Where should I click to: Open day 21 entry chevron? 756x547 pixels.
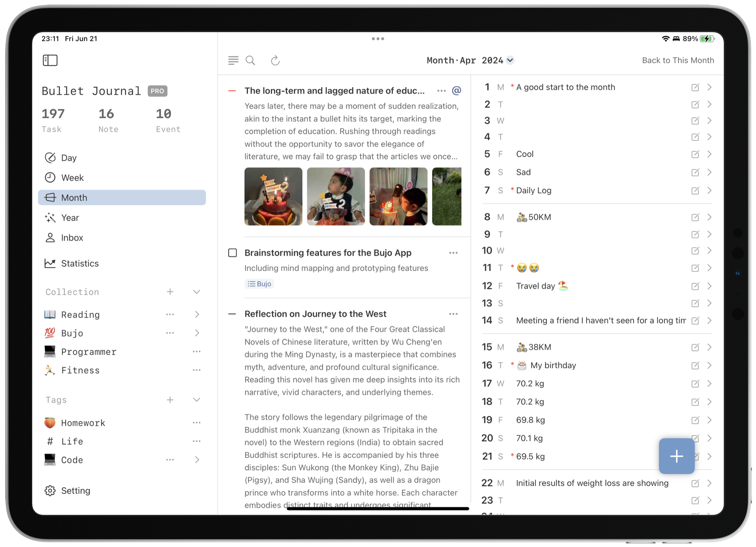709,456
